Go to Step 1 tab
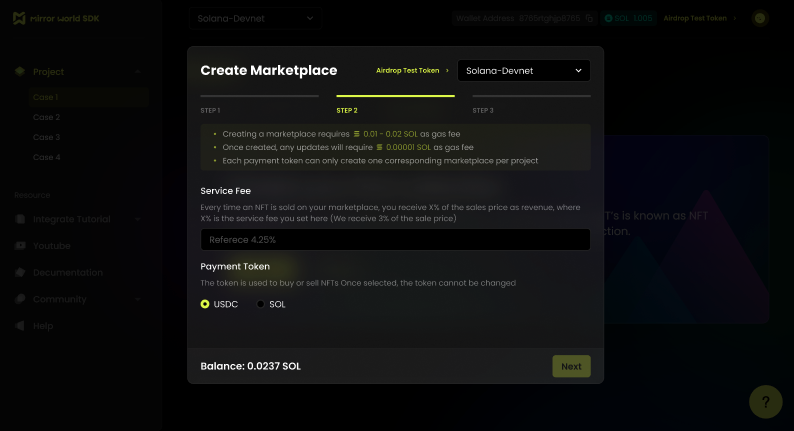Viewport: 794px width, 431px height. point(210,110)
